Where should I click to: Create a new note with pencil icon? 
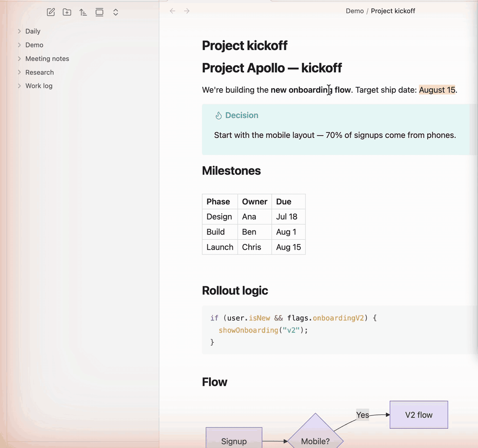click(51, 12)
